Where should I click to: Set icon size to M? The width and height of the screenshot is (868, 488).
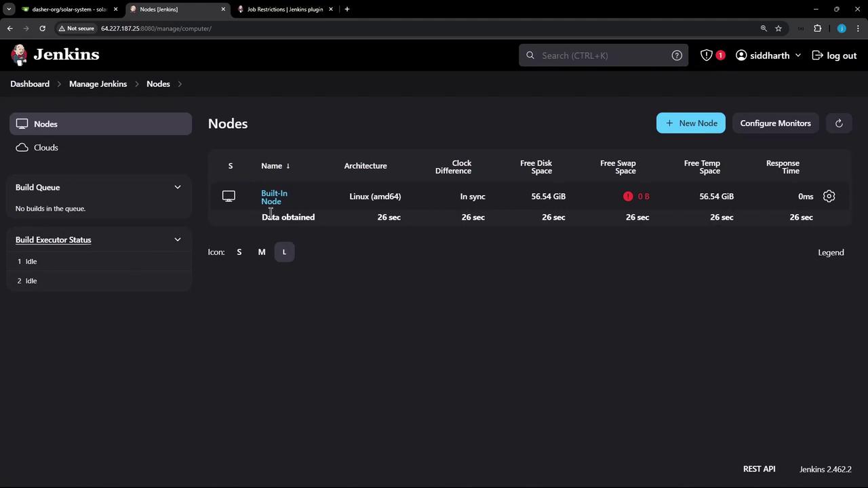(262, 252)
